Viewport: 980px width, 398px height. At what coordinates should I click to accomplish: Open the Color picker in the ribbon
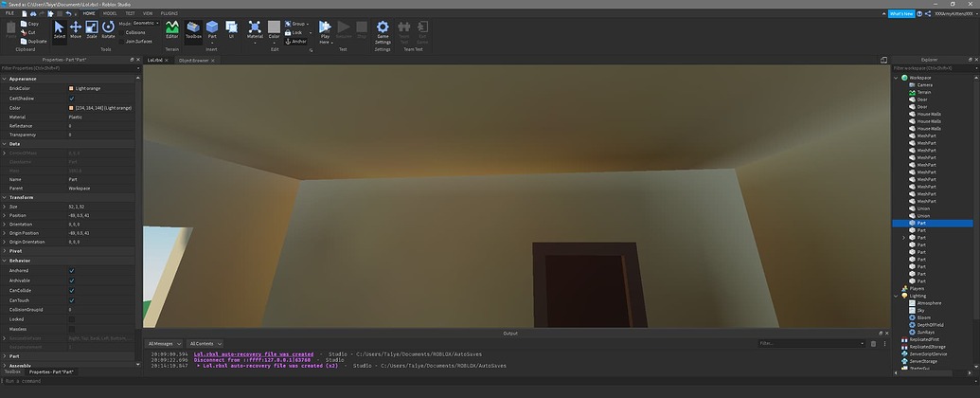tap(274, 30)
